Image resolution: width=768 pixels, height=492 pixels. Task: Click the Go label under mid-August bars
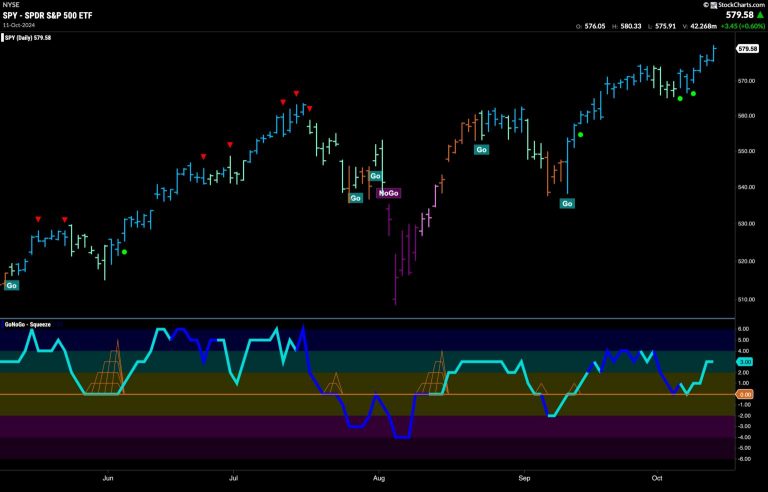pos(481,149)
